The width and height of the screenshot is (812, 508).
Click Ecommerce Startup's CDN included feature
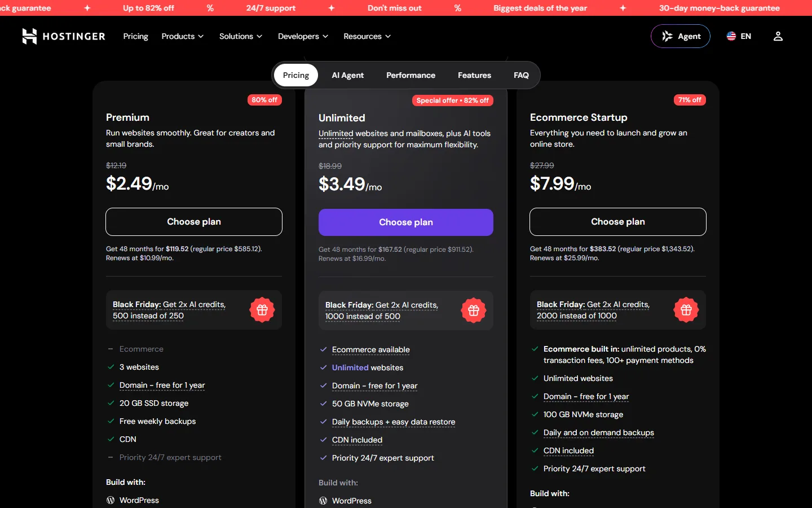(x=568, y=450)
